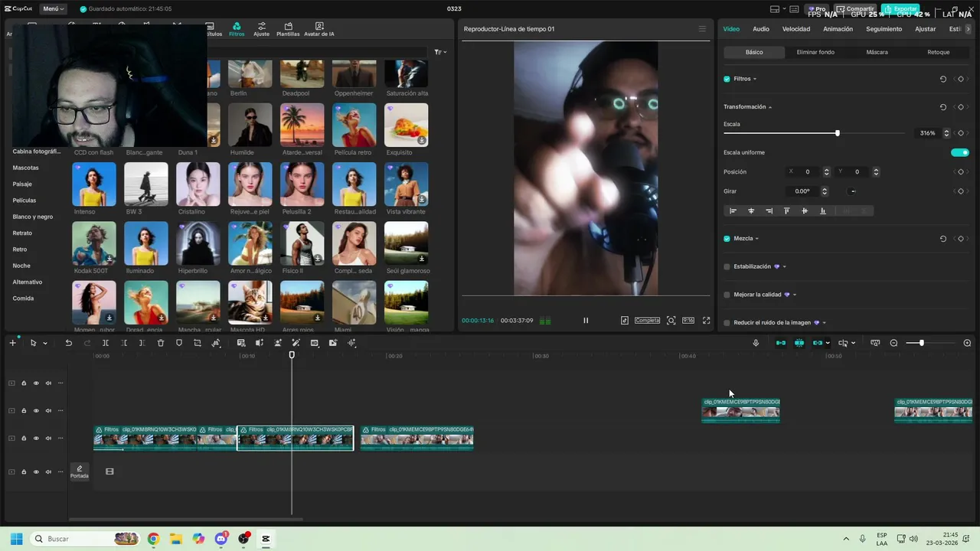Viewport: 980px width, 551px height.
Task: Click the undo arrow in timeline toolbar
Action: pos(68,343)
